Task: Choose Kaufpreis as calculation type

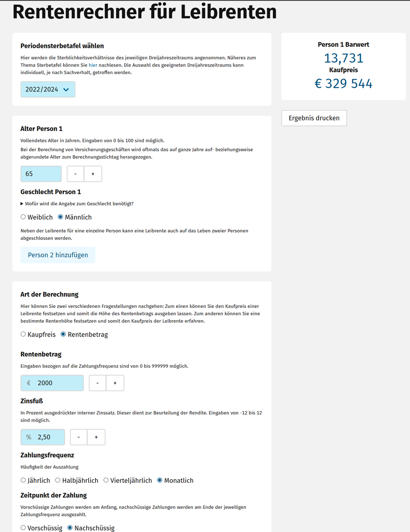Action: (x=24, y=334)
